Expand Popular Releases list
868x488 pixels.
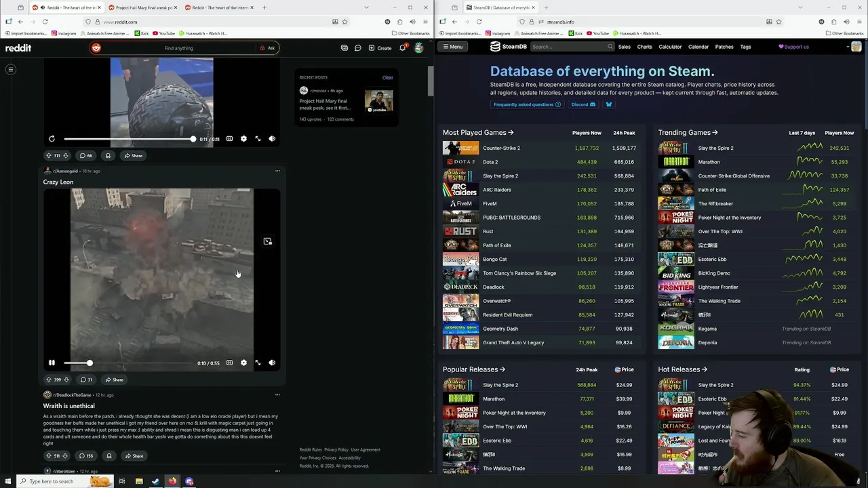tap(474, 369)
